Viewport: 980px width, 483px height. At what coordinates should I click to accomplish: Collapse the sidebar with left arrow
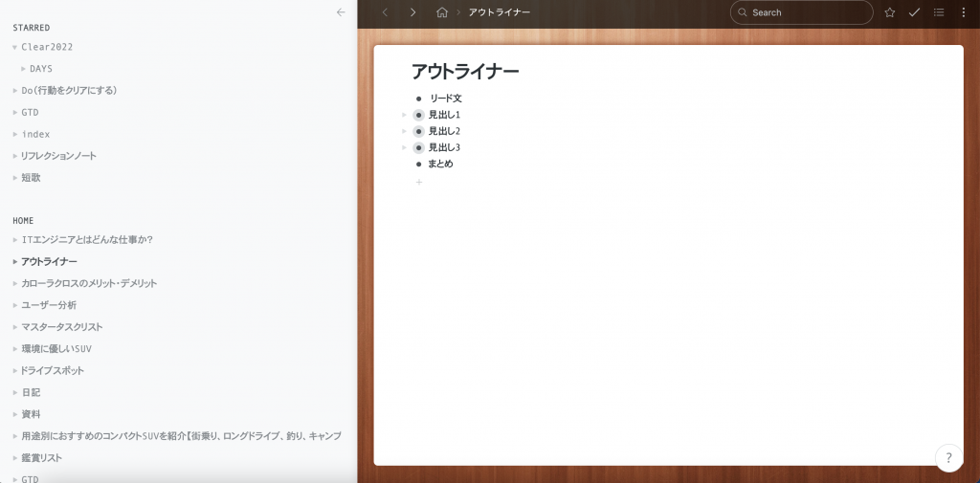tap(341, 11)
